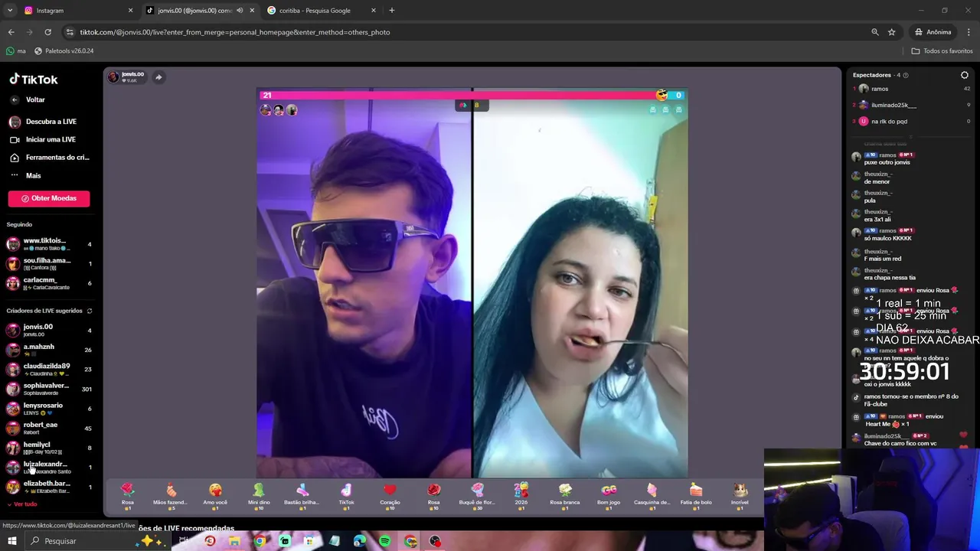Click the share arrow beside jonvis.00

click(158, 77)
